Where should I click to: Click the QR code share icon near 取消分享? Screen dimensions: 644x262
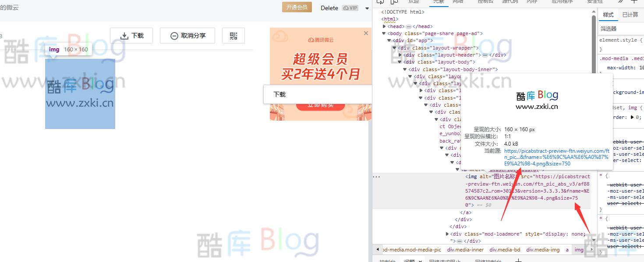(233, 36)
